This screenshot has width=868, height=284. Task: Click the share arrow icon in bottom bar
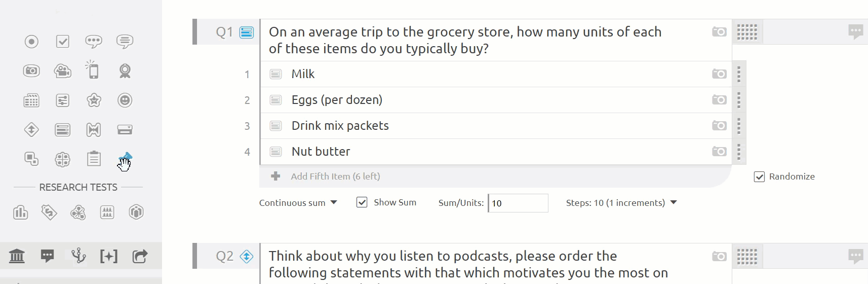point(140,256)
